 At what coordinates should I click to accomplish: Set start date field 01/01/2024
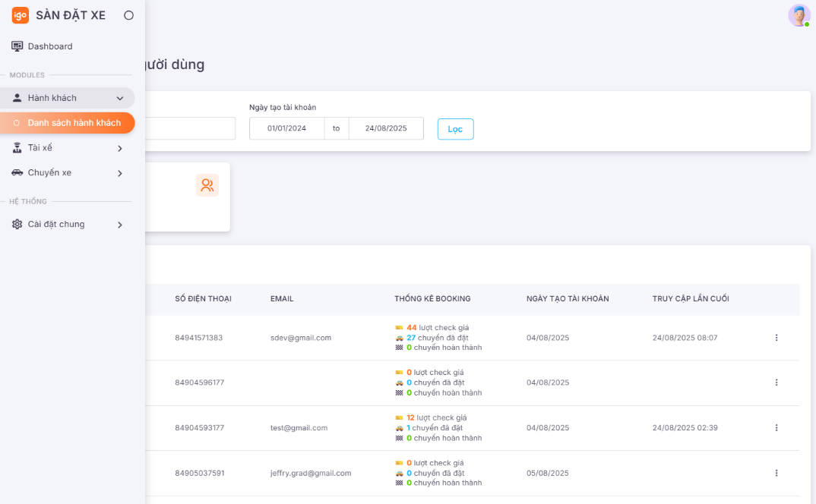point(286,128)
